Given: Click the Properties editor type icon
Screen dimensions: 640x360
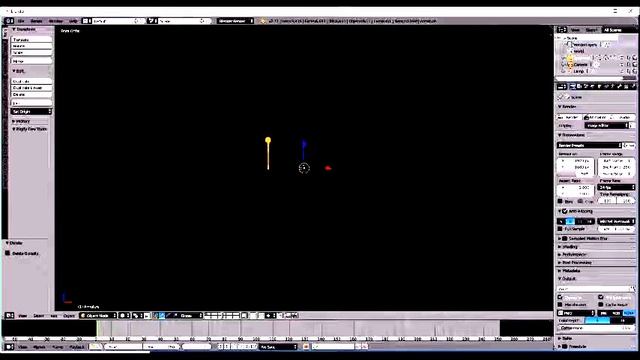Looking at the screenshot, I should pos(562,87).
